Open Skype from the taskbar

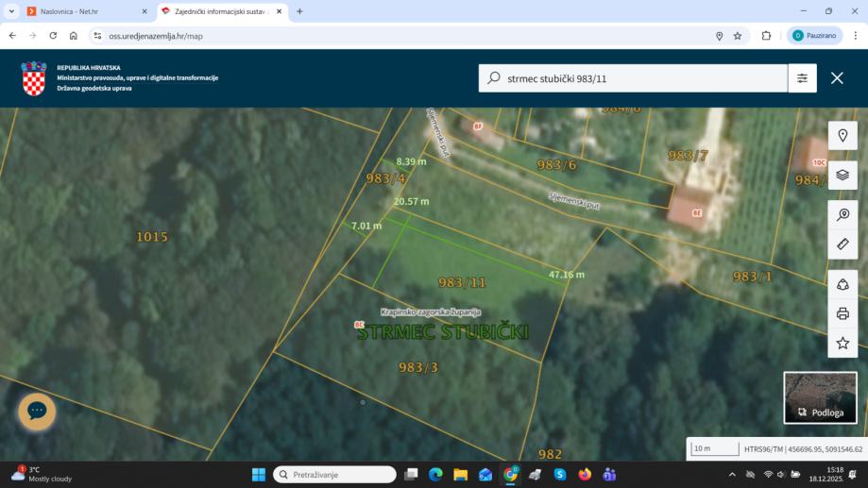click(x=560, y=475)
